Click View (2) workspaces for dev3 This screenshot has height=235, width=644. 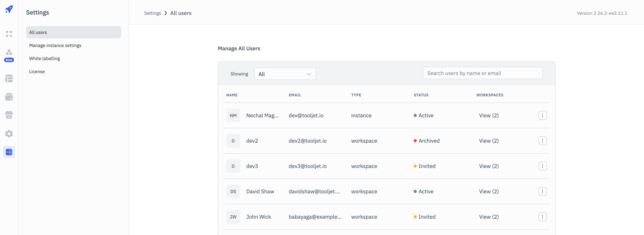point(488,166)
